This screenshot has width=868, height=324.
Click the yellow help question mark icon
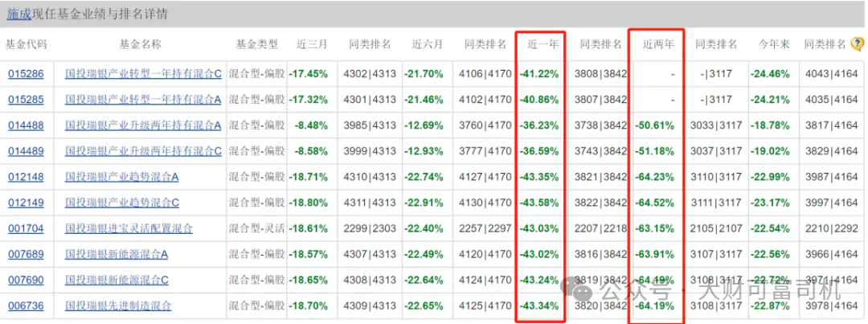857,44
